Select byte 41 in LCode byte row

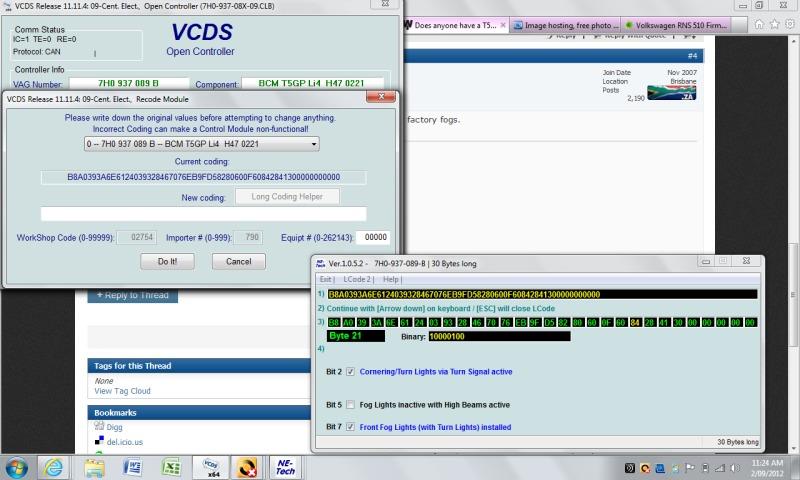[663, 322]
